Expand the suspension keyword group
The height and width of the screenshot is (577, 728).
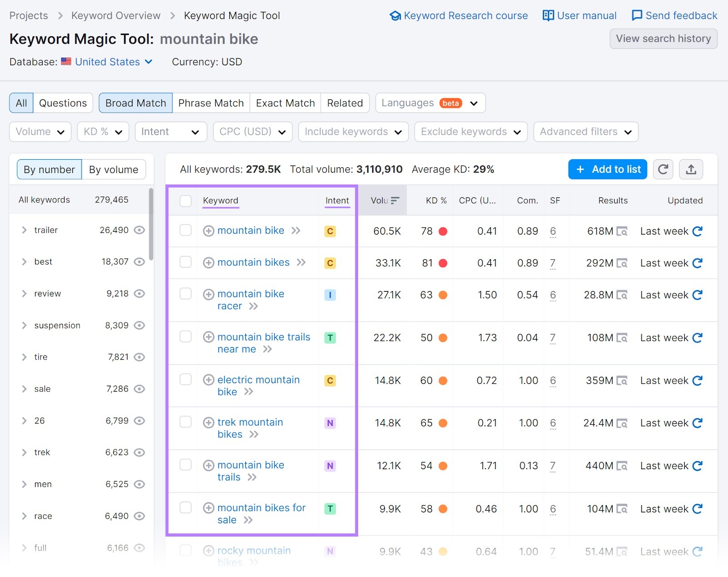click(24, 326)
